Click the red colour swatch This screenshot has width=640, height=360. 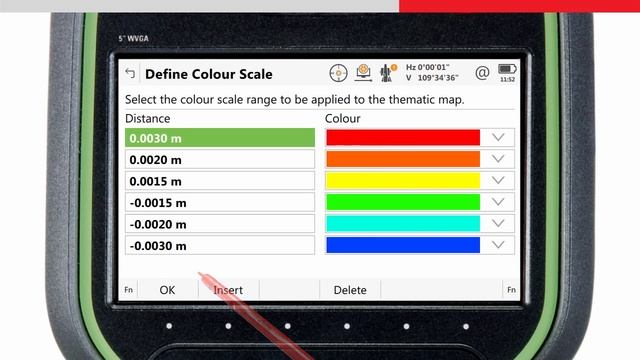(x=403, y=138)
